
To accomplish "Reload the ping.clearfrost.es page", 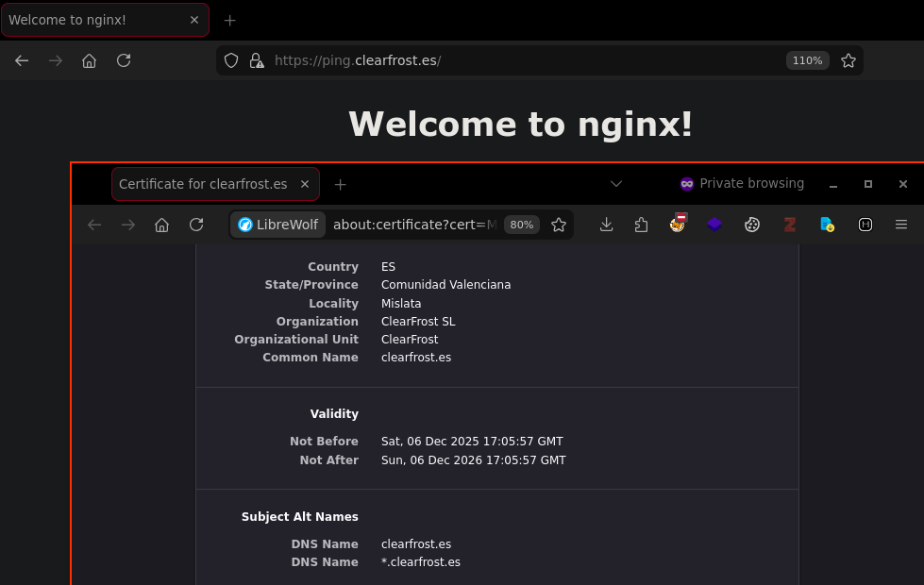I will (x=124, y=60).
